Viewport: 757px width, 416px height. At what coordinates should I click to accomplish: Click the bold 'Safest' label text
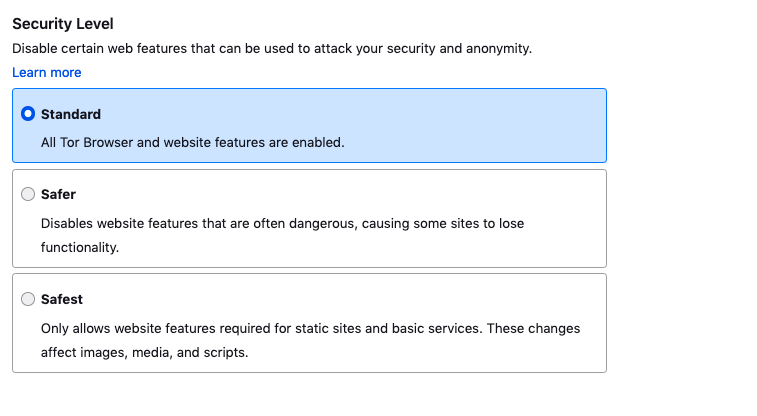[x=62, y=299]
